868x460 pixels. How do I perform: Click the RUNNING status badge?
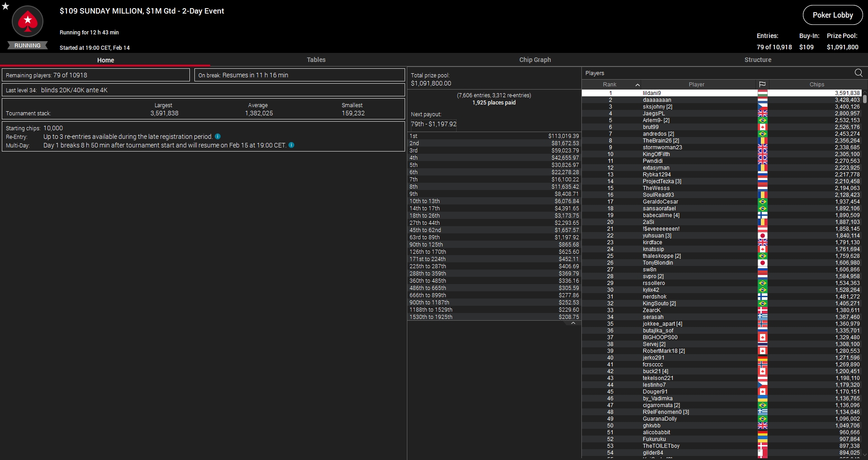[x=28, y=46]
